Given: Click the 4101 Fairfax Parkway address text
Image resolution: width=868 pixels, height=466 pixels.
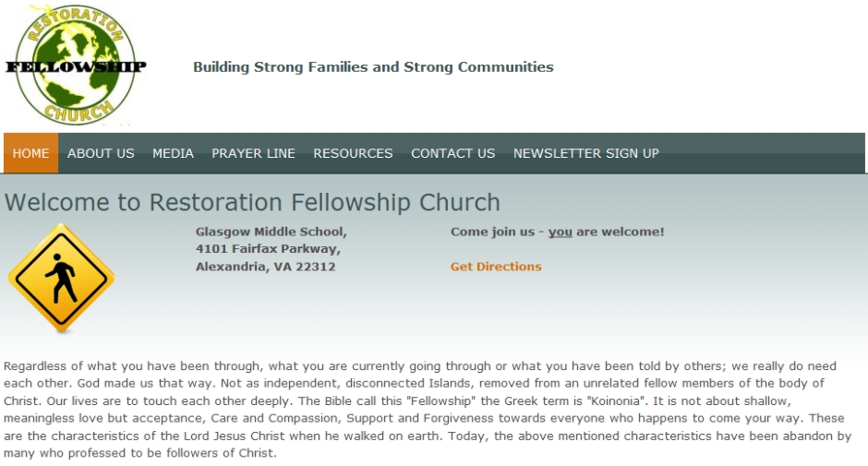Looking at the screenshot, I should point(268,249).
